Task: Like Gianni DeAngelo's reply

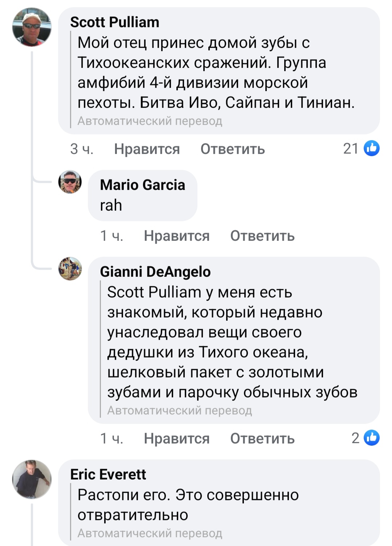Action: click(176, 439)
